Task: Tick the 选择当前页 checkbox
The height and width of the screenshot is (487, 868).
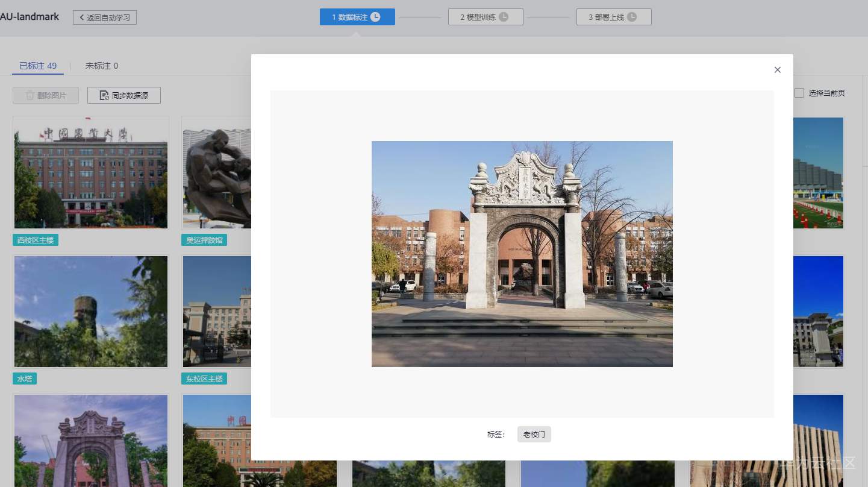Action: point(799,93)
